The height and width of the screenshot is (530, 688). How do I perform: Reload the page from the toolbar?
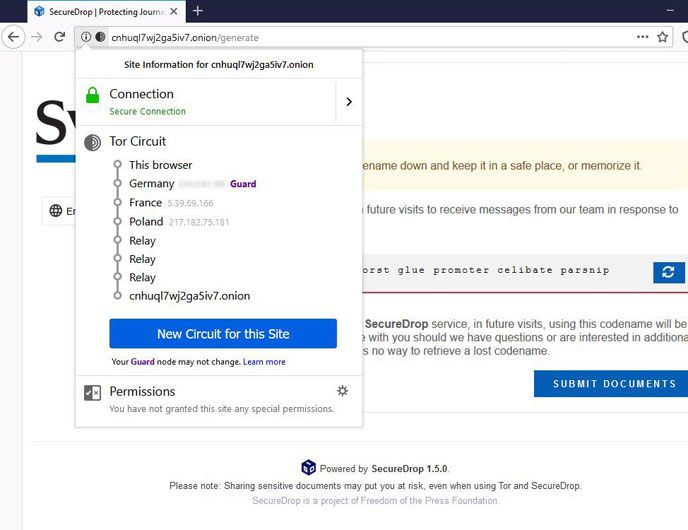point(59,37)
